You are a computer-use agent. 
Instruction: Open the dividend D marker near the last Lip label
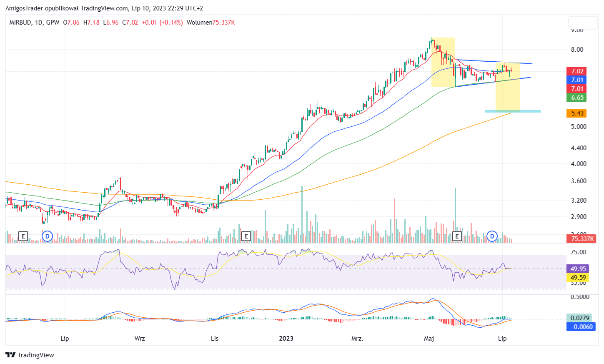[x=492, y=236]
